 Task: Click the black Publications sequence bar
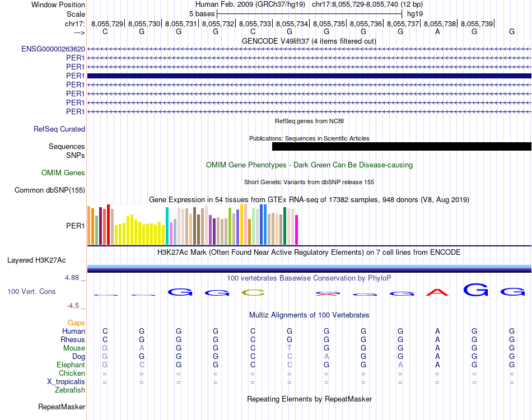pos(402,147)
